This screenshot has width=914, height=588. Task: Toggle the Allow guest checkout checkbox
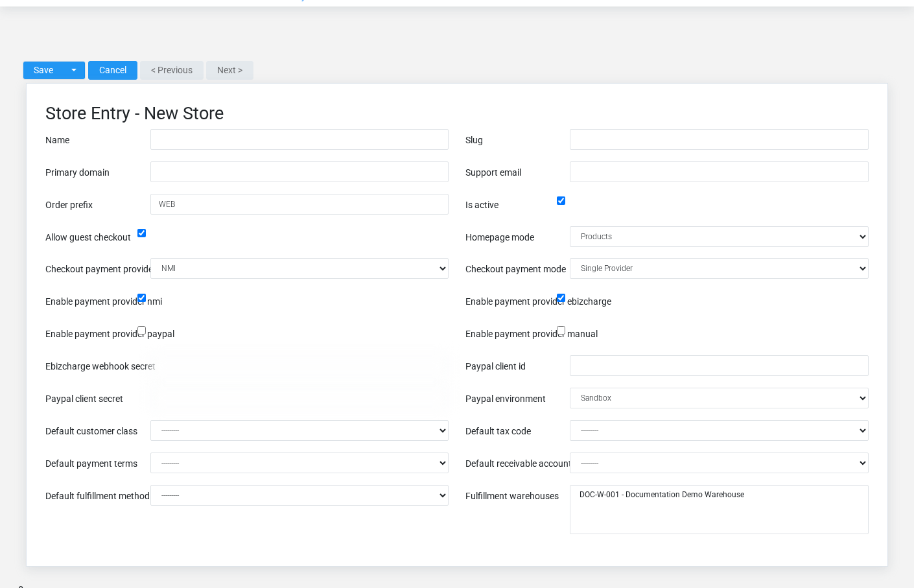pyautogui.click(x=141, y=233)
